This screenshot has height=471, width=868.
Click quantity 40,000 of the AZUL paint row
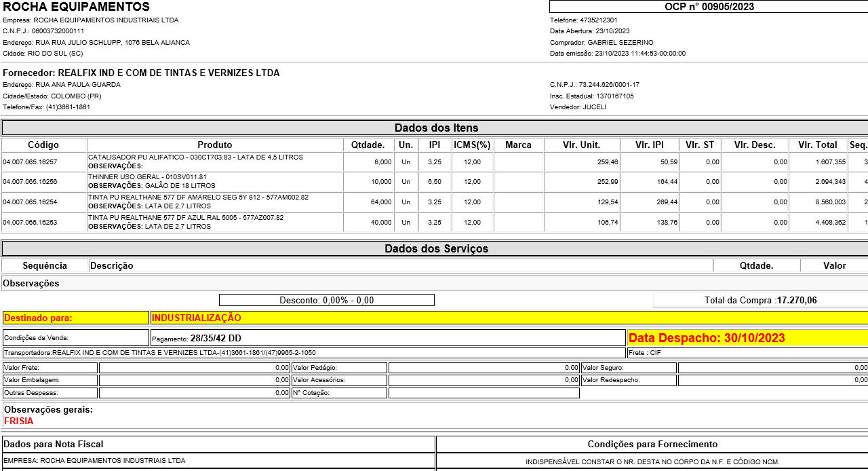tap(368, 223)
